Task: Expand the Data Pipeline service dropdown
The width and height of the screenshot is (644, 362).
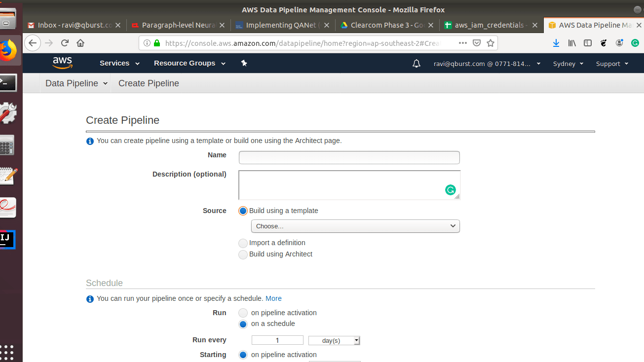Action: tap(76, 83)
